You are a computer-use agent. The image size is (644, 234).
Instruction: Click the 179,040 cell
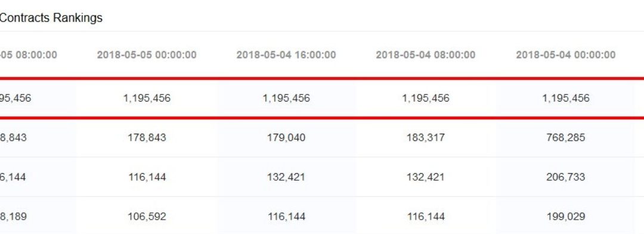pos(286,137)
